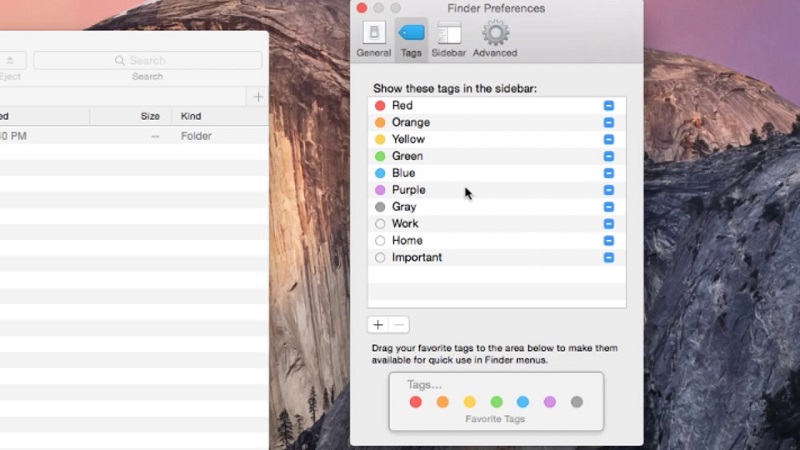The height and width of the screenshot is (450, 800).
Task: Click the minus button to remove tag
Action: click(x=399, y=324)
